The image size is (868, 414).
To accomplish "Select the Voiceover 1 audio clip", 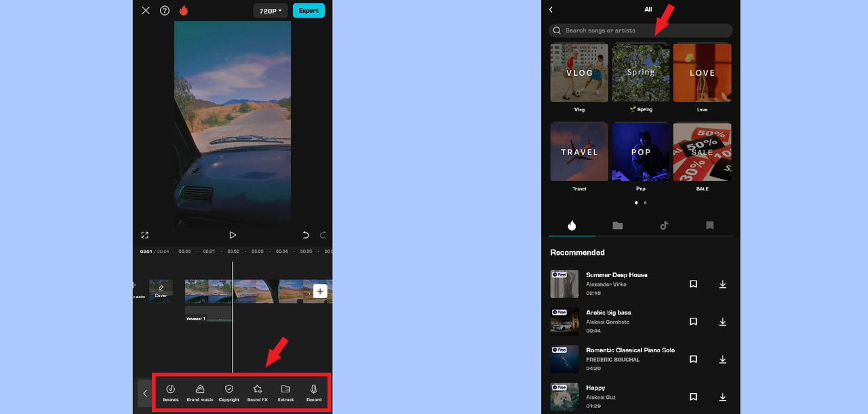I will pos(208,314).
